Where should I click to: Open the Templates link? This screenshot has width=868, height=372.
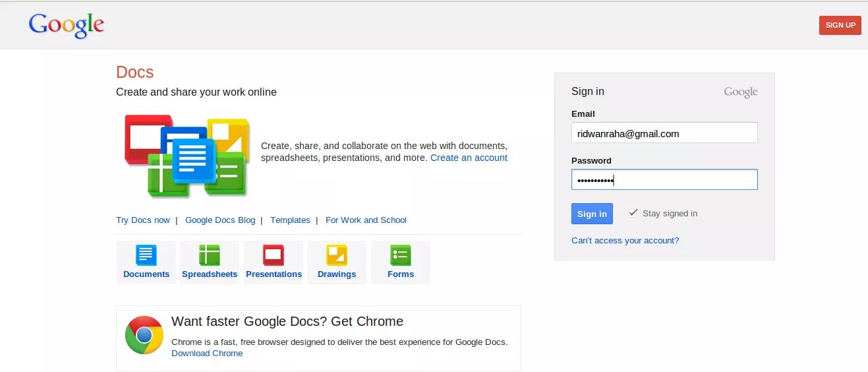[290, 220]
